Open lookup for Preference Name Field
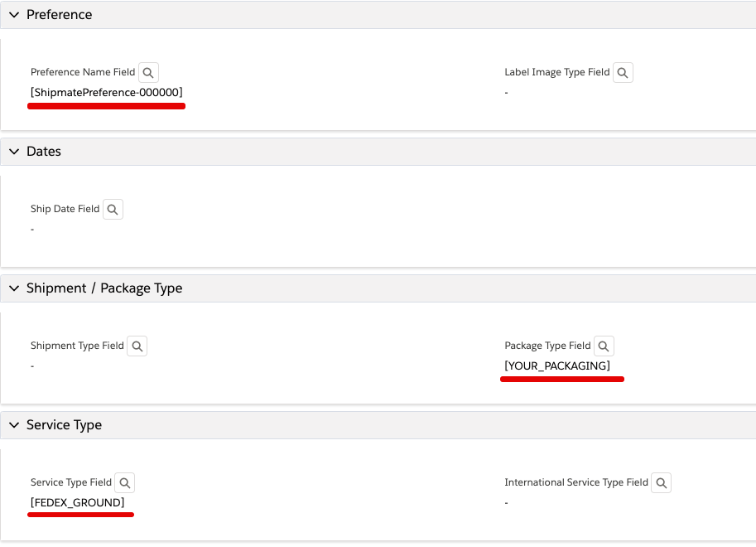Image resolution: width=756 pixels, height=547 pixels. [x=148, y=72]
